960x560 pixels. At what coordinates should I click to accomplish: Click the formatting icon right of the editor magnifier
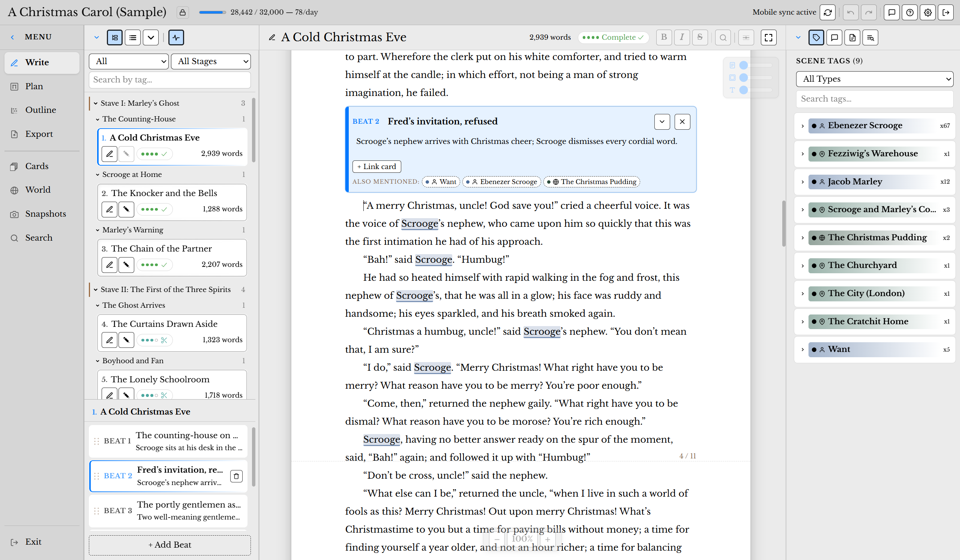(746, 37)
